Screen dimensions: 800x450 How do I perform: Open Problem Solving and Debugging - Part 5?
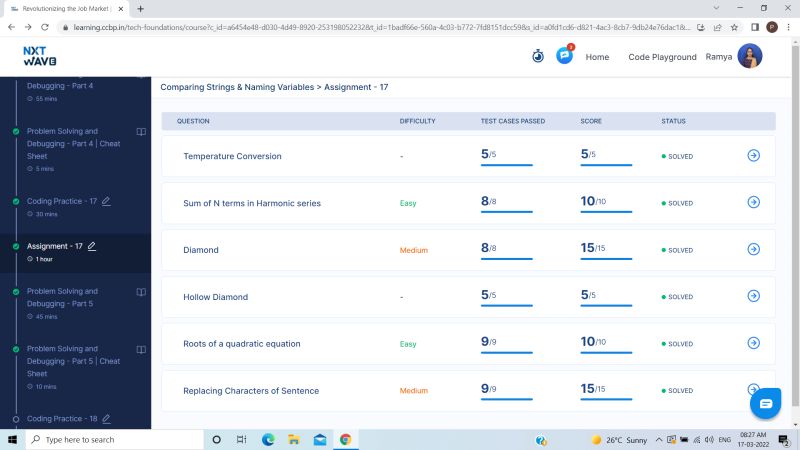[62, 297]
